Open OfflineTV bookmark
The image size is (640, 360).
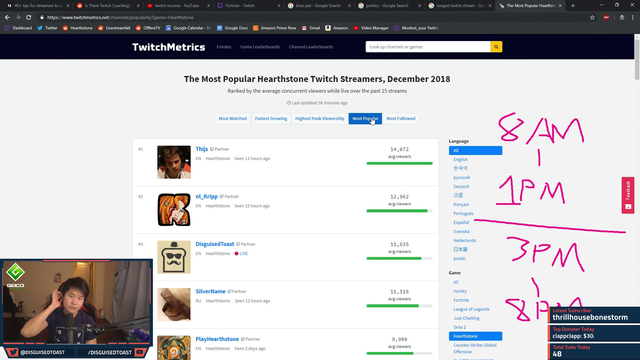tap(148, 28)
